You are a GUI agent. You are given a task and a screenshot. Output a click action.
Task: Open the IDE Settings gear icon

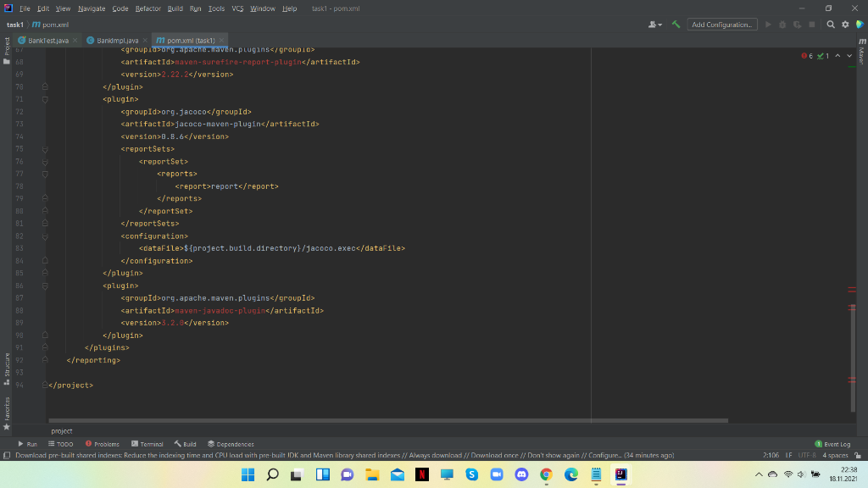[843, 25]
